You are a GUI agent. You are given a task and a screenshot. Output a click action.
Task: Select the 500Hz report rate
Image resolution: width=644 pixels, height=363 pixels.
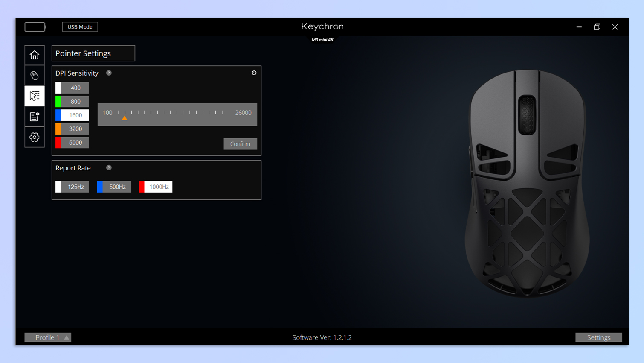pos(114,187)
